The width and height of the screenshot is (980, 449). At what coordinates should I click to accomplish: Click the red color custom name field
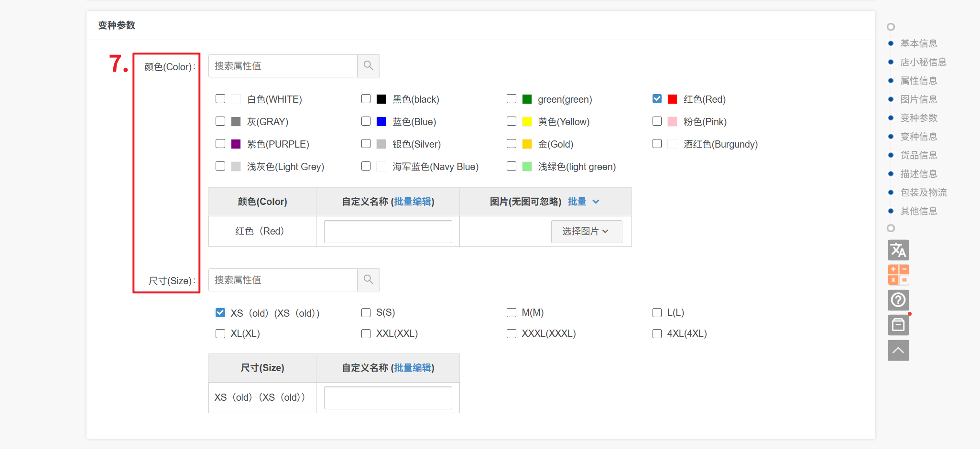point(388,232)
